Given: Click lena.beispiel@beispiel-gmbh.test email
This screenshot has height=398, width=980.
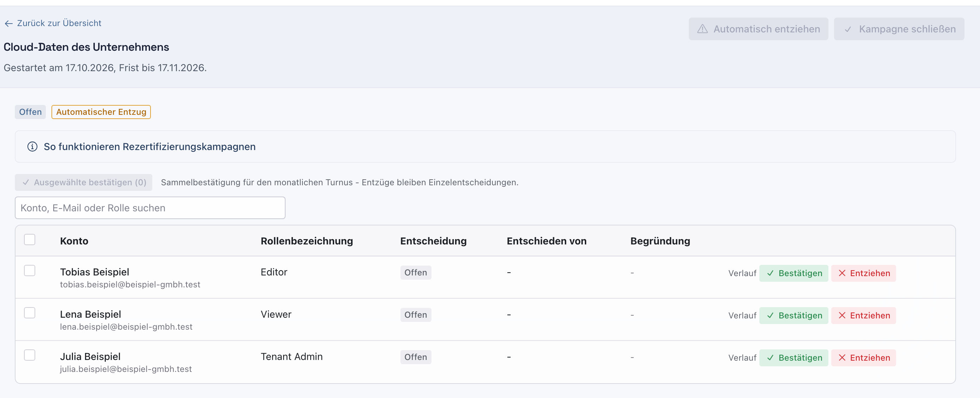Looking at the screenshot, I should click(x=126, y=327).
